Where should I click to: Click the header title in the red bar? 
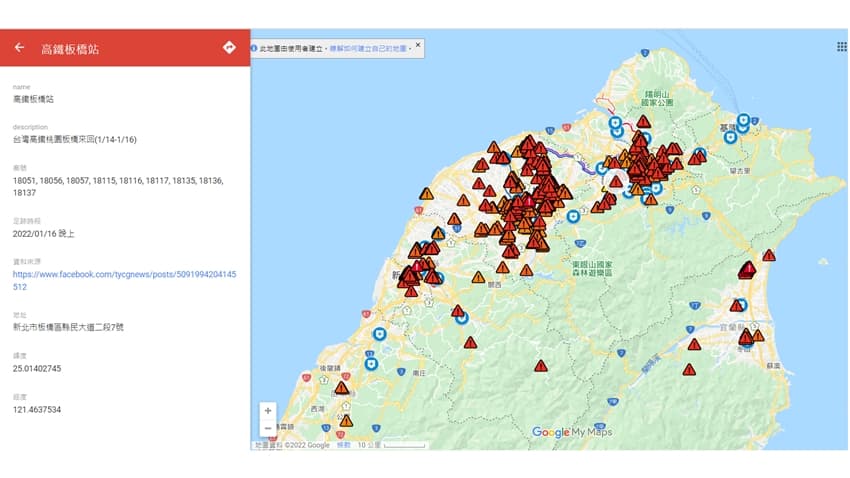pyautogui.click(x=70, y=49)
